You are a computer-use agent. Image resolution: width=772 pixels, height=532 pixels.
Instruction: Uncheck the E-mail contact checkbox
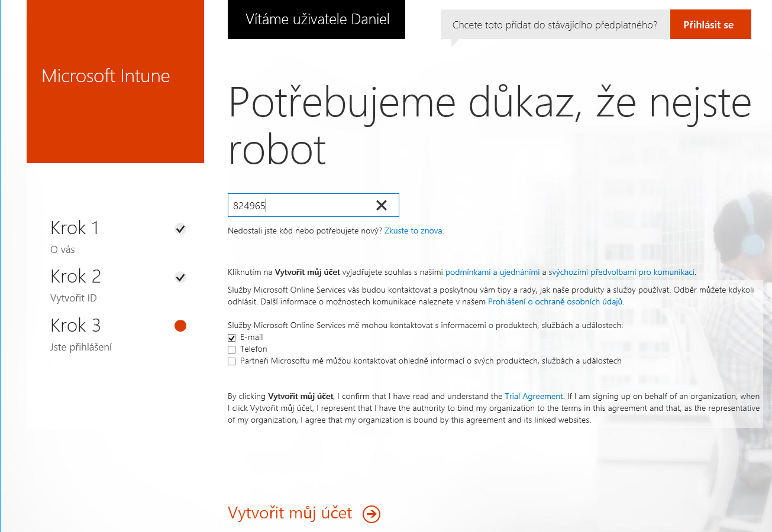tap(232, 338)
